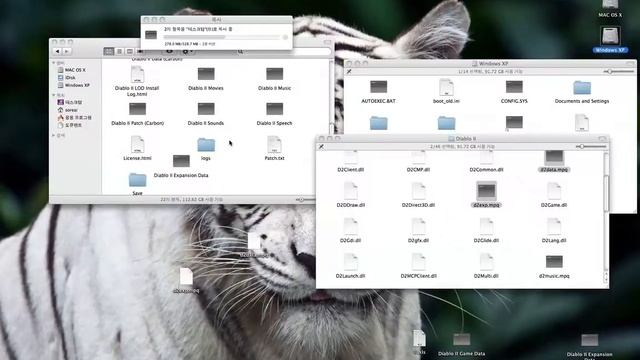
Task: Click the Quick Look eye button
Action: point(169,51)
